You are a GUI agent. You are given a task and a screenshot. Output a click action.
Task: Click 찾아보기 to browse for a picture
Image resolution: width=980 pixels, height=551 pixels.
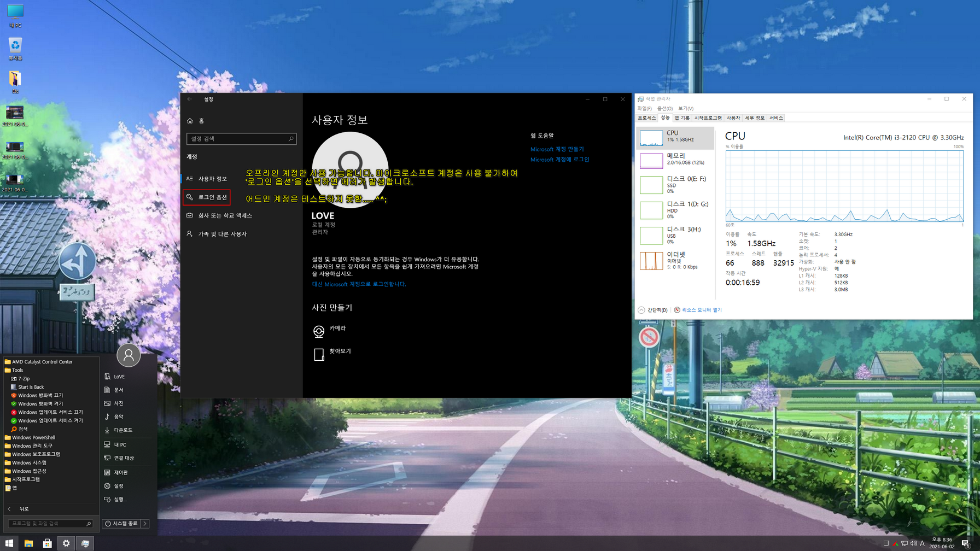coord(332,353)
